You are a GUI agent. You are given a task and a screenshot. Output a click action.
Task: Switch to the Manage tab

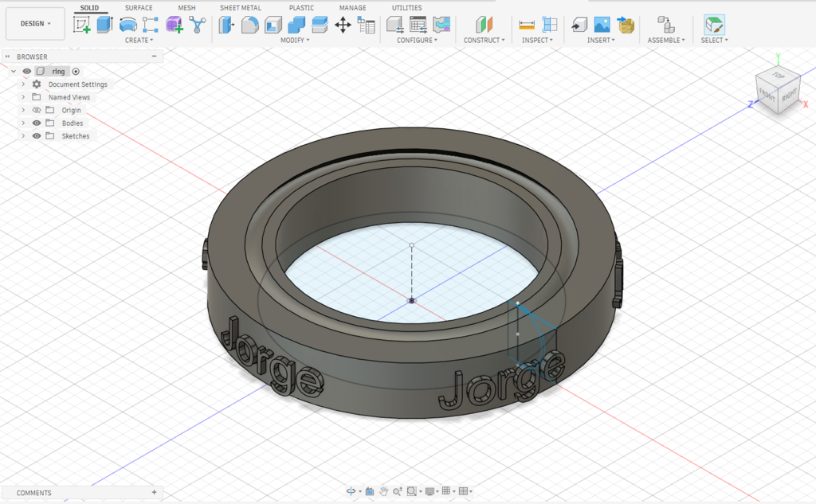click(x=353, y=8)
